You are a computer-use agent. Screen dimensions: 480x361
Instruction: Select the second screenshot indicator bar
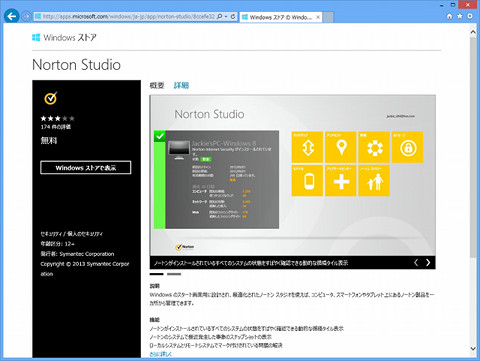174,274
